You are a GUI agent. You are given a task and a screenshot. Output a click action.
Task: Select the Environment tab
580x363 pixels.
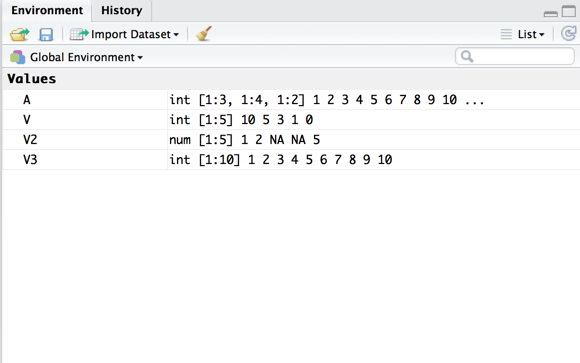pos(47,10)
